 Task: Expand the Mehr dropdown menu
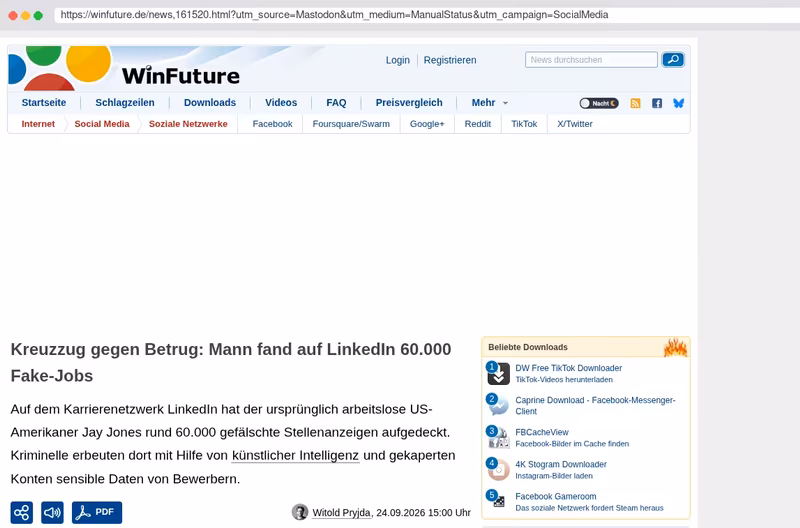pos(489,103)
